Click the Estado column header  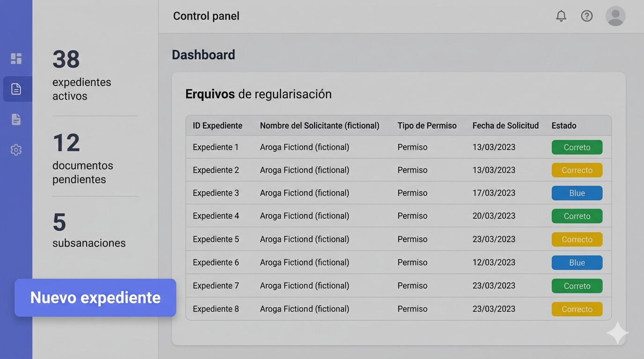564,126
